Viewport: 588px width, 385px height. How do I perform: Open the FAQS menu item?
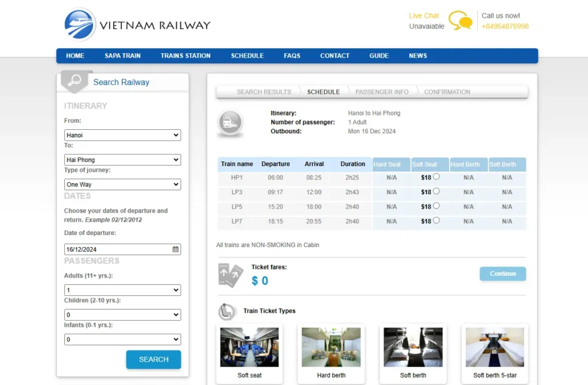292,56
